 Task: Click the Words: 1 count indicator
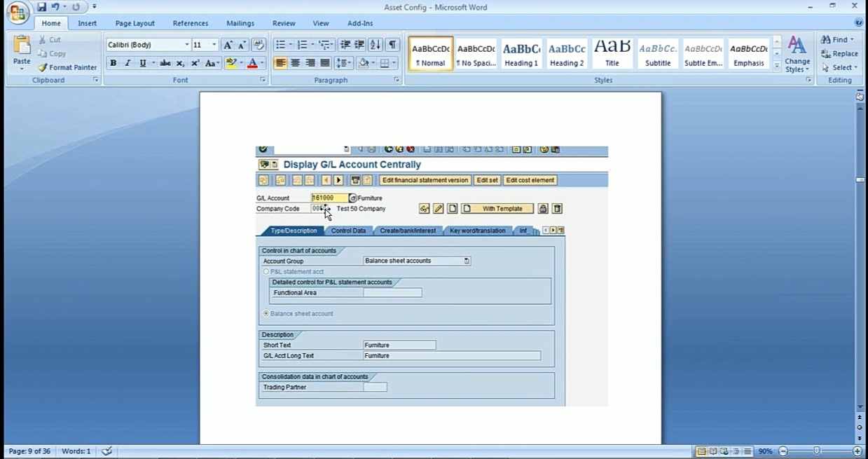[x=76, y=451]
